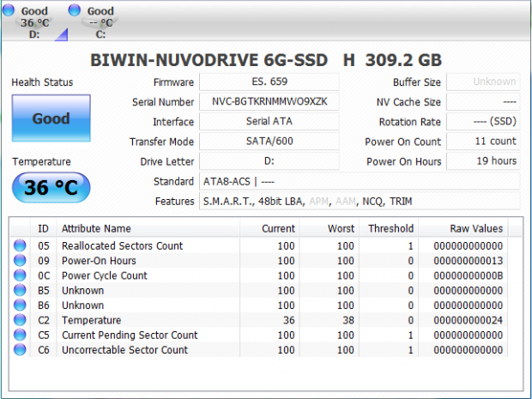Select the Power-On Hours attribute name
This screenshot has width=532, height=399.
(99, 261)
